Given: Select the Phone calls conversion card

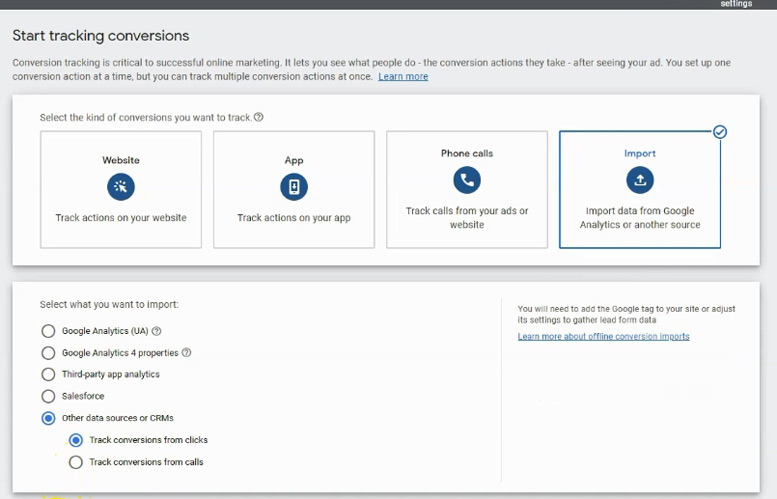Looking at the screenshot, I should point(467,189).
